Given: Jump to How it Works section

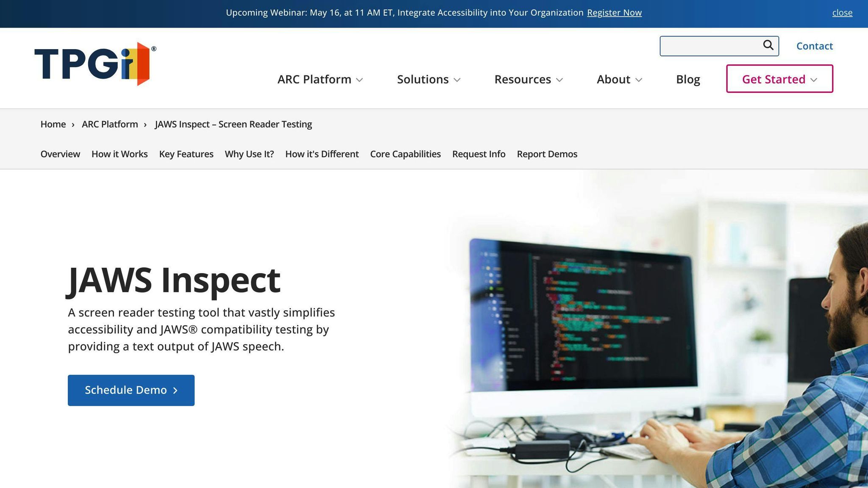Looking at the screenshot, I should [120, 154].
